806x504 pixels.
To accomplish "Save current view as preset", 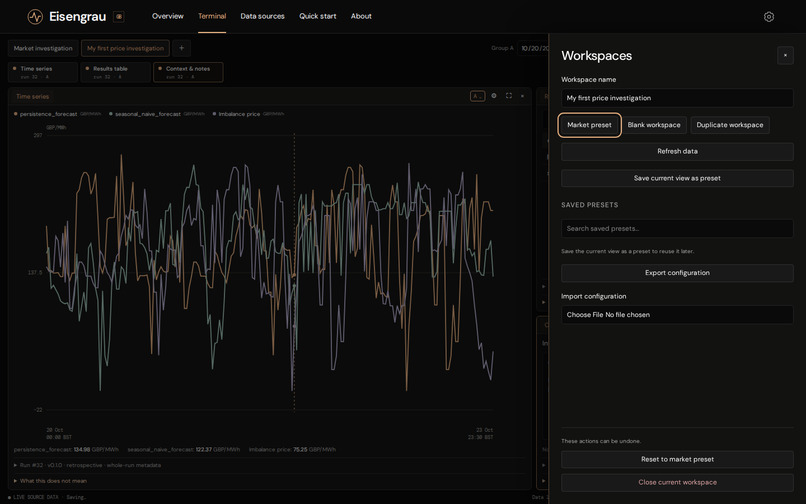I will click(677, 178).
